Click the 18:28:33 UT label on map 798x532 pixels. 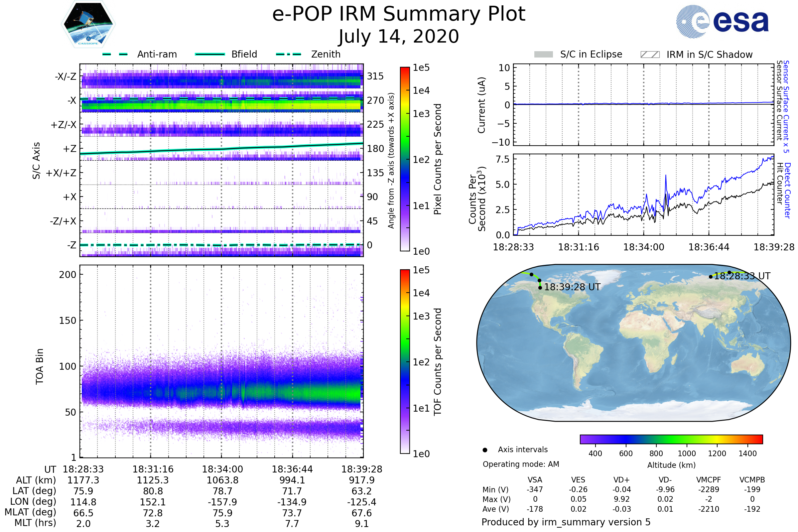(x=742, y=276)
